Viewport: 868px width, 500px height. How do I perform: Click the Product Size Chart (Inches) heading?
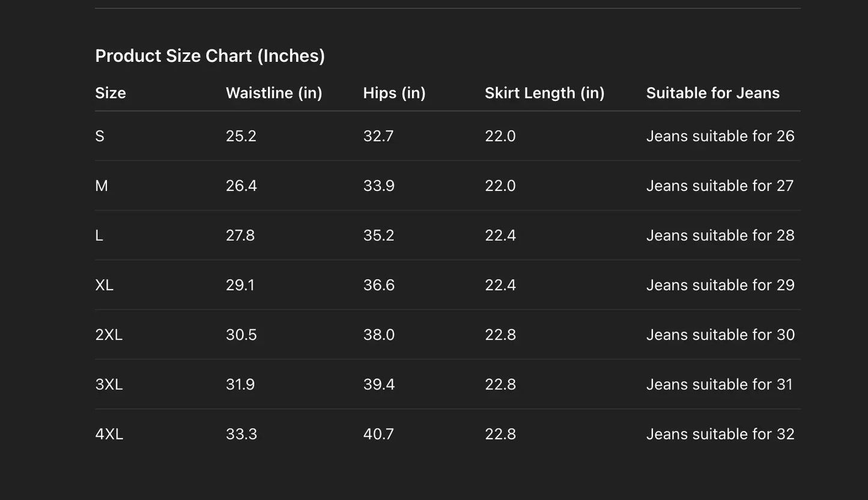pos(210,56)
